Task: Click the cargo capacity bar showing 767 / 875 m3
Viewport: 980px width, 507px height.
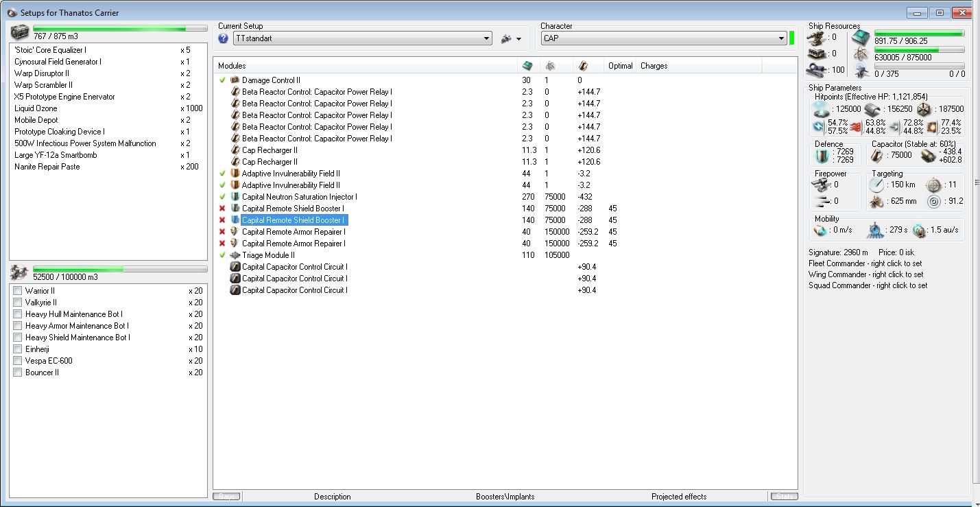Action: click(x=120, y=29)
